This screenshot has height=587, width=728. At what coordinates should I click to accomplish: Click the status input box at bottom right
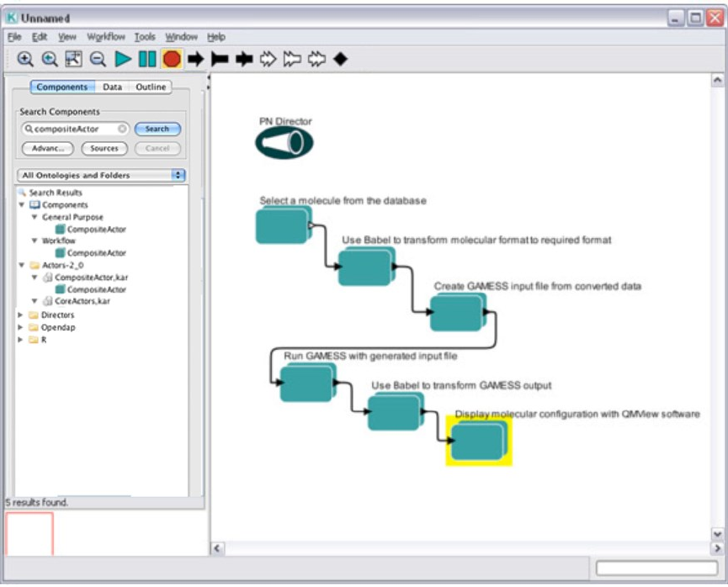coord(657,568)
